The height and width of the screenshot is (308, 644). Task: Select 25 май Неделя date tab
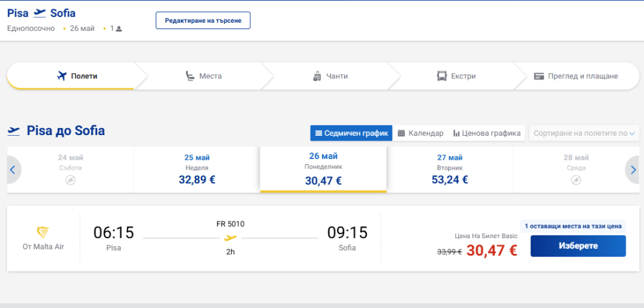click(197, 169)
